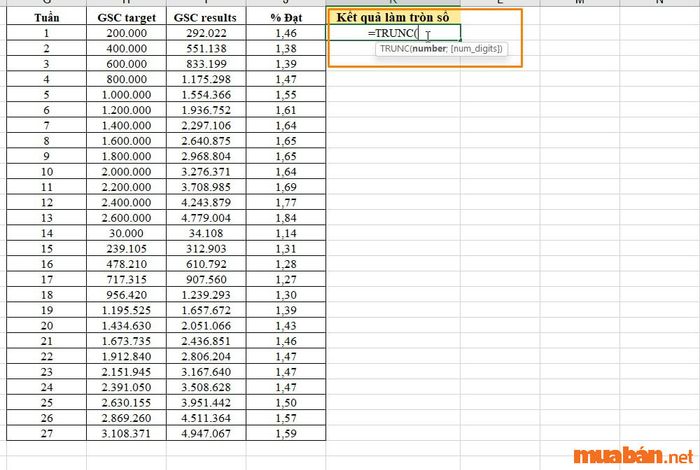Click the % Đạt cell showing 1,59

pos(286,433)
